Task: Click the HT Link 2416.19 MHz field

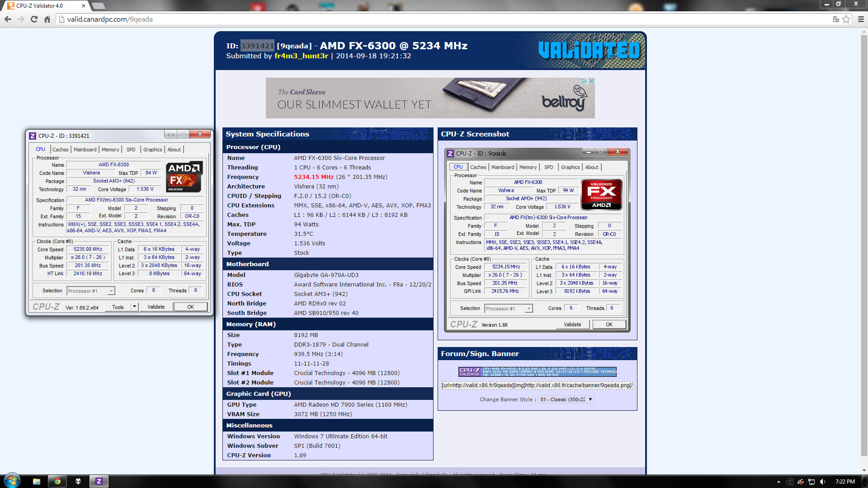Action: [x=88, y=274]
